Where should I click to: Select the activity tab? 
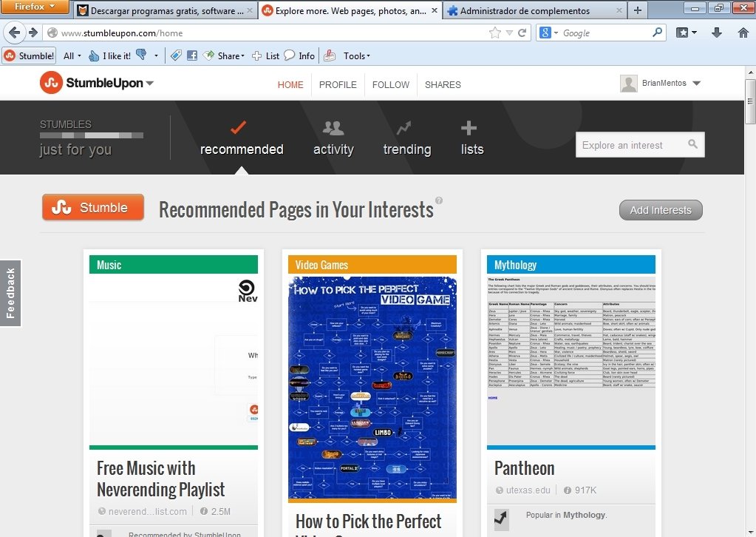(333, 138)
